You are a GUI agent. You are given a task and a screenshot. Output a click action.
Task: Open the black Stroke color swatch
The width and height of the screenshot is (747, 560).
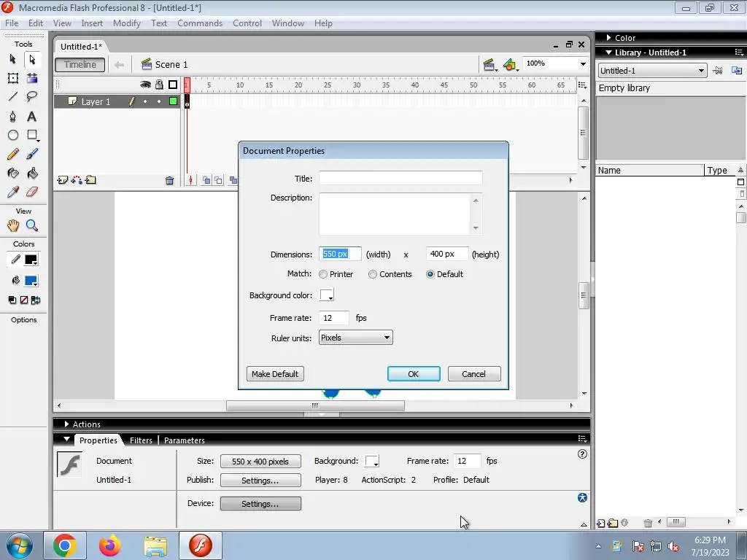tap(31, 260)
